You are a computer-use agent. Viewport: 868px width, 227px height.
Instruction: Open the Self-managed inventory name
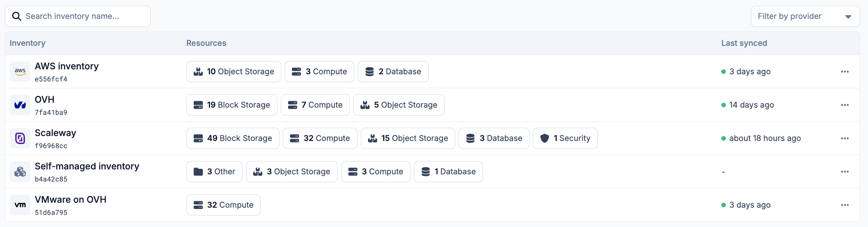[87, 166]
